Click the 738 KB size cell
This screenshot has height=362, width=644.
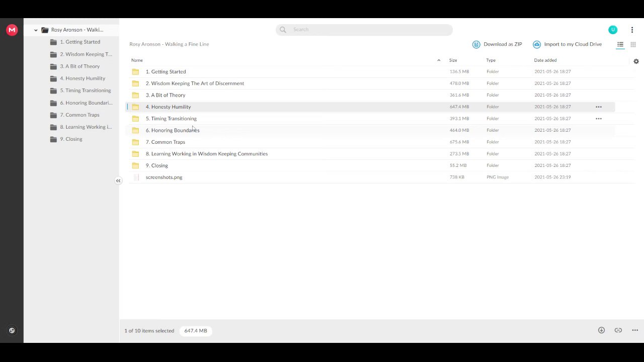point(457,177)
